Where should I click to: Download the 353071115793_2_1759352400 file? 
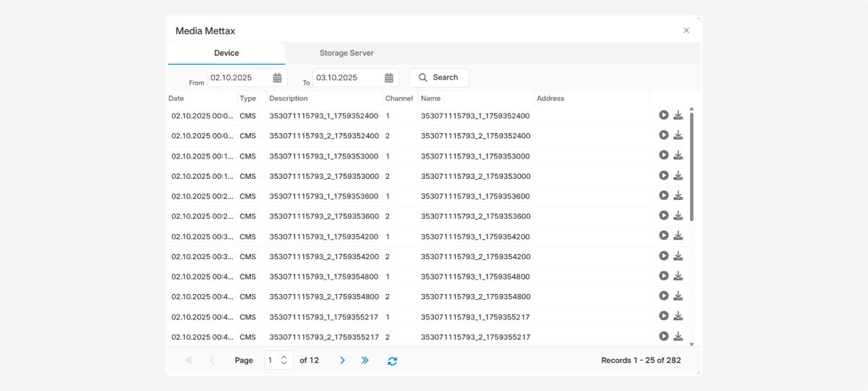pos(678,135)
